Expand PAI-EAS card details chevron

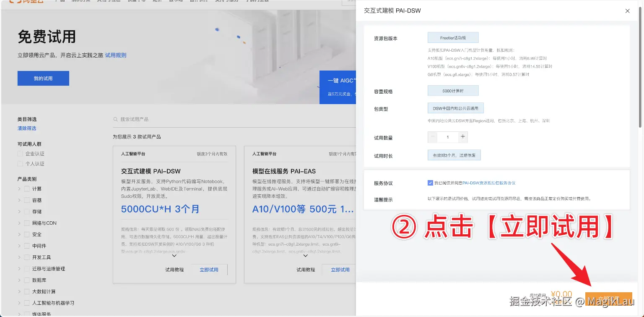[305, 256]
